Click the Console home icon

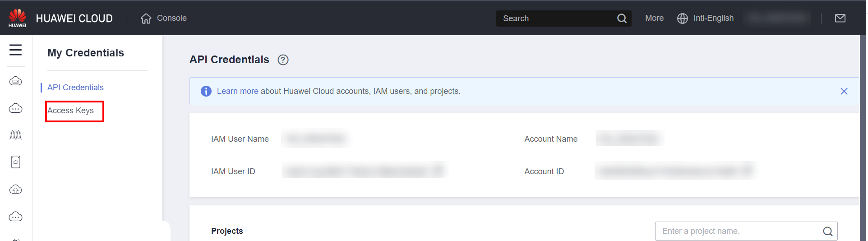coord(146,19)
